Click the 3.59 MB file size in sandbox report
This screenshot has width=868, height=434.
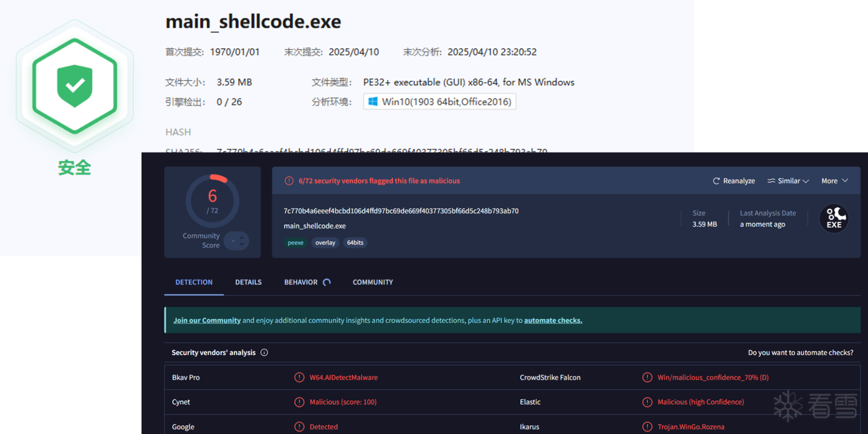pos(234,82)
